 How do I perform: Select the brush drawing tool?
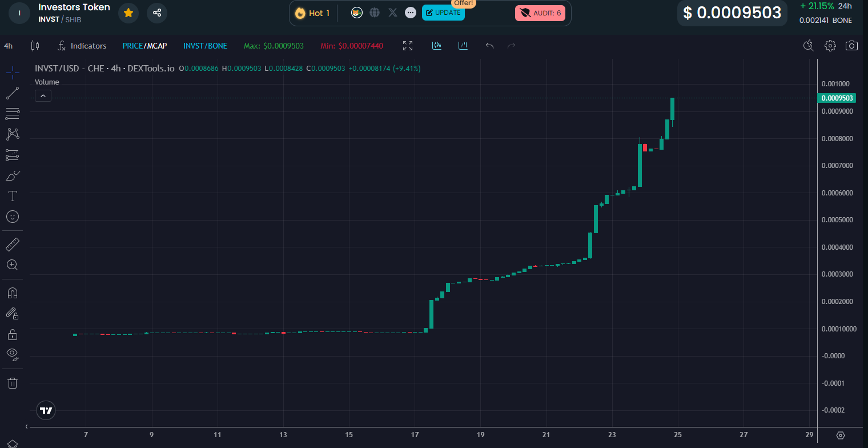(13, 175)
